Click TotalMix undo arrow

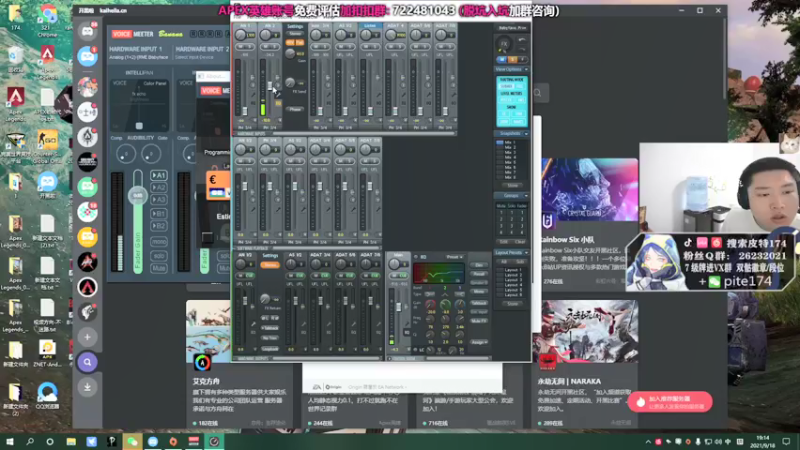tap(522, 40)
